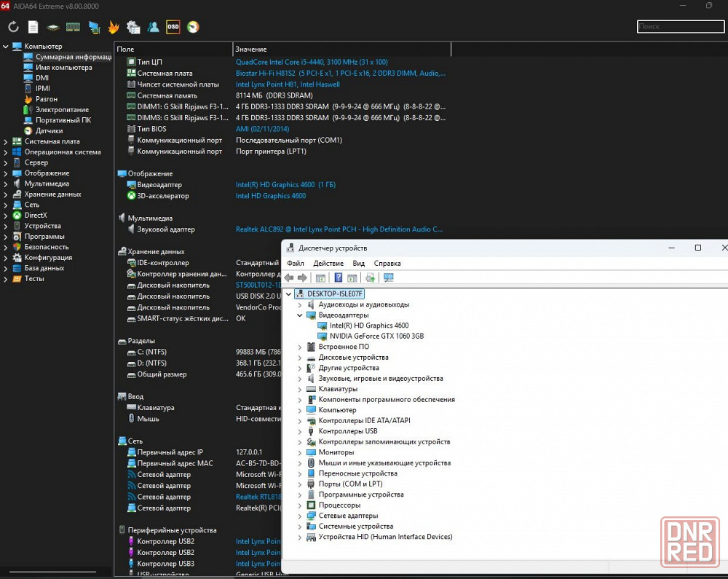Click the user contact icon in toolbar
Screen dimensions: 728x579
click(154, 27)
